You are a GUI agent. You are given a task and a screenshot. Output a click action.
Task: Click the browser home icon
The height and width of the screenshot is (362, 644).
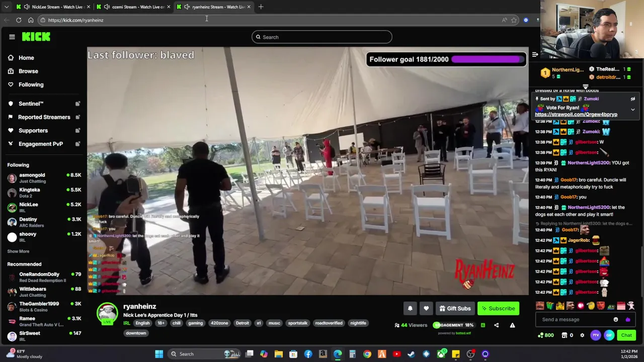tap(31, 20)
